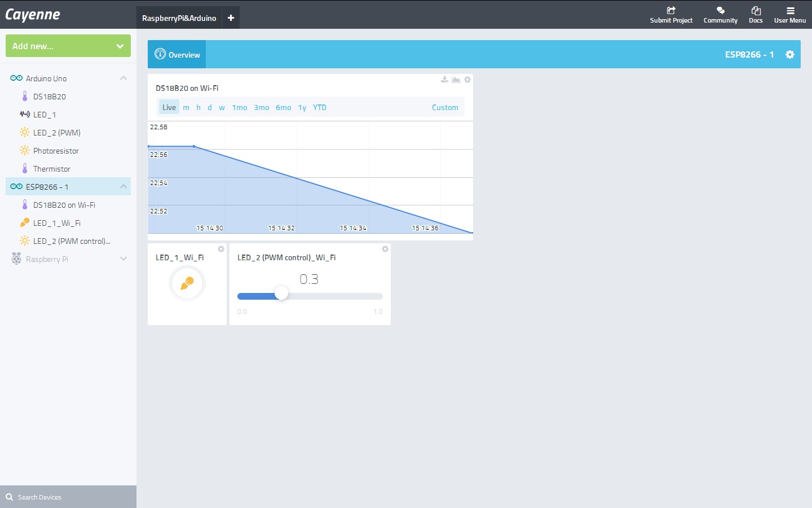Add a new project with plus icon
This screenshot has height=508, width=812.
[x=231, y=18]
